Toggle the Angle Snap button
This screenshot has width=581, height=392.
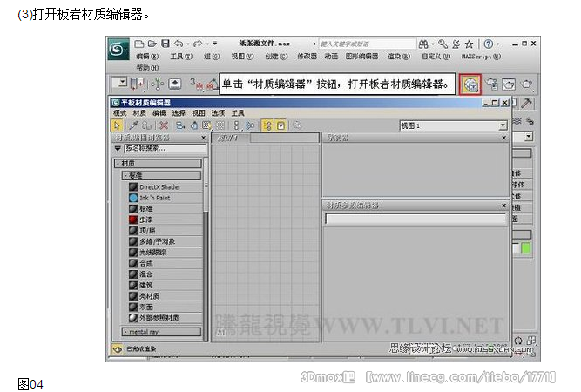[213, 84]
